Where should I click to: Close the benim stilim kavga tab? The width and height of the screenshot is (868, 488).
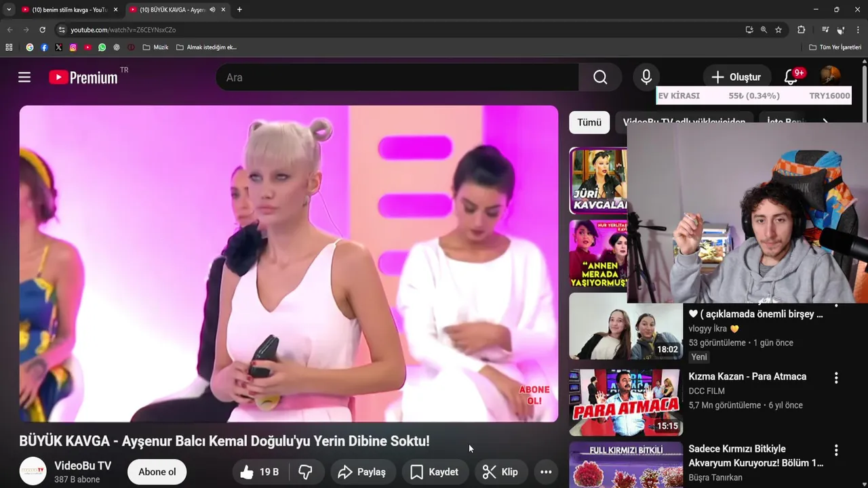(x=115, y=9)
